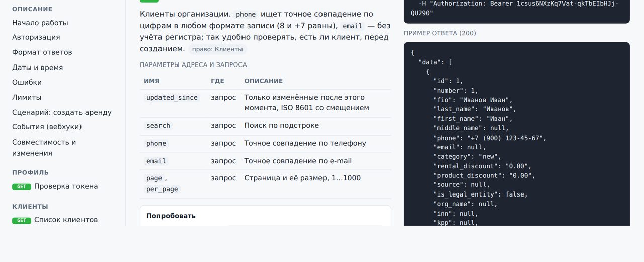Click ПАРАМЕТРЫ АДРЕСА И ЗАПРОСА heading
644x262 pixels.
[193, 65]
